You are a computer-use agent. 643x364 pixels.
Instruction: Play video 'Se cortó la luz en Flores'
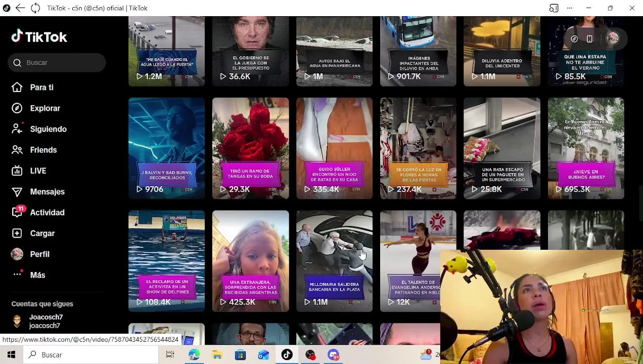(x=419, y=148)
